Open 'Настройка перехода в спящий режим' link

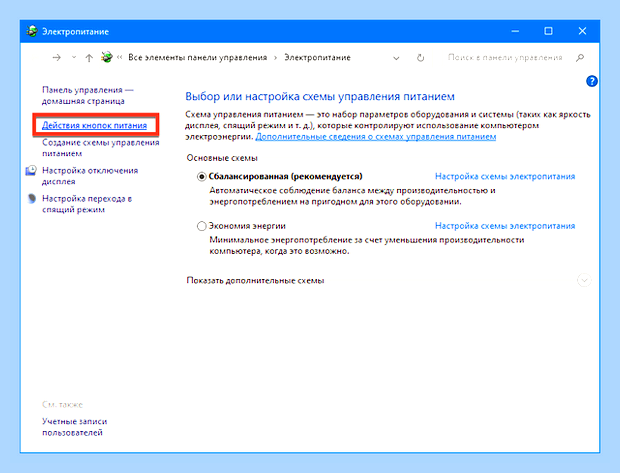[87, 204]
